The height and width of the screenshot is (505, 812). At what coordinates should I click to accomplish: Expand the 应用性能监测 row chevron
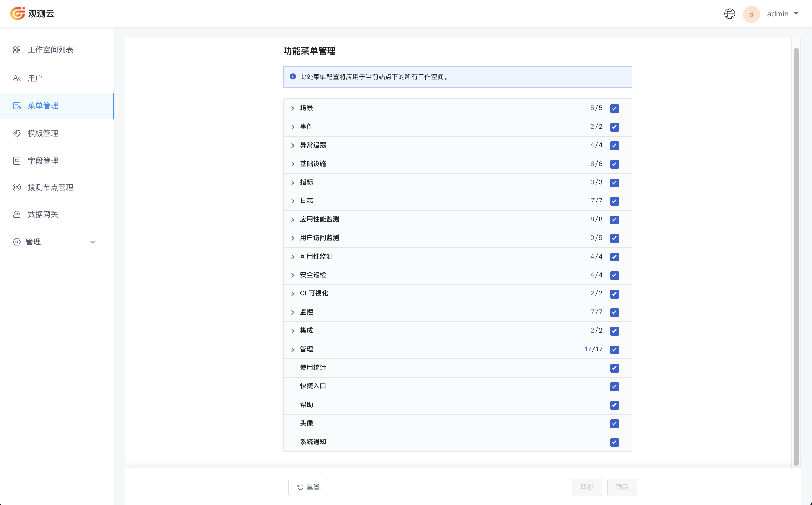pos(293,220)
